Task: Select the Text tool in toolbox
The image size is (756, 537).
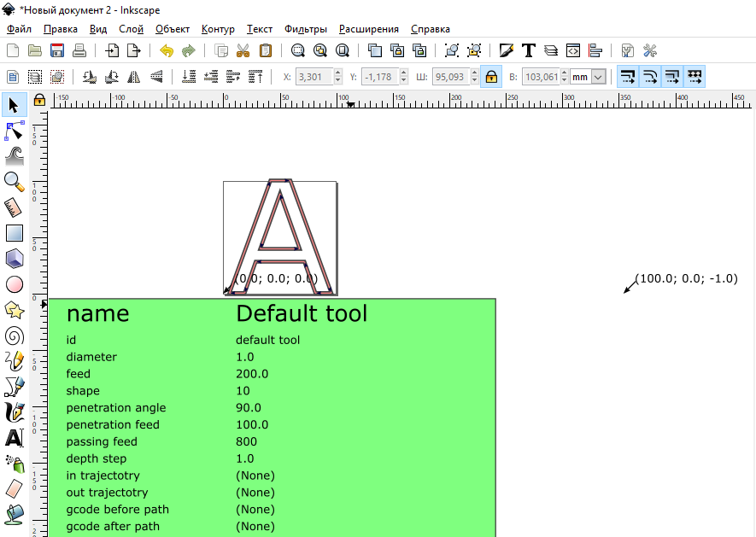Action: pyautogui.click(x=14, y=439)
